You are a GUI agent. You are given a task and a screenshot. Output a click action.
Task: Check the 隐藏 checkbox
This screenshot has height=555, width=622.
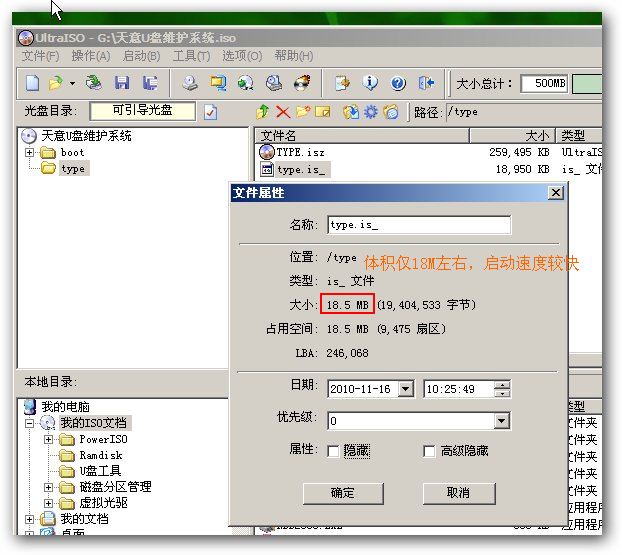pos(333,451)
